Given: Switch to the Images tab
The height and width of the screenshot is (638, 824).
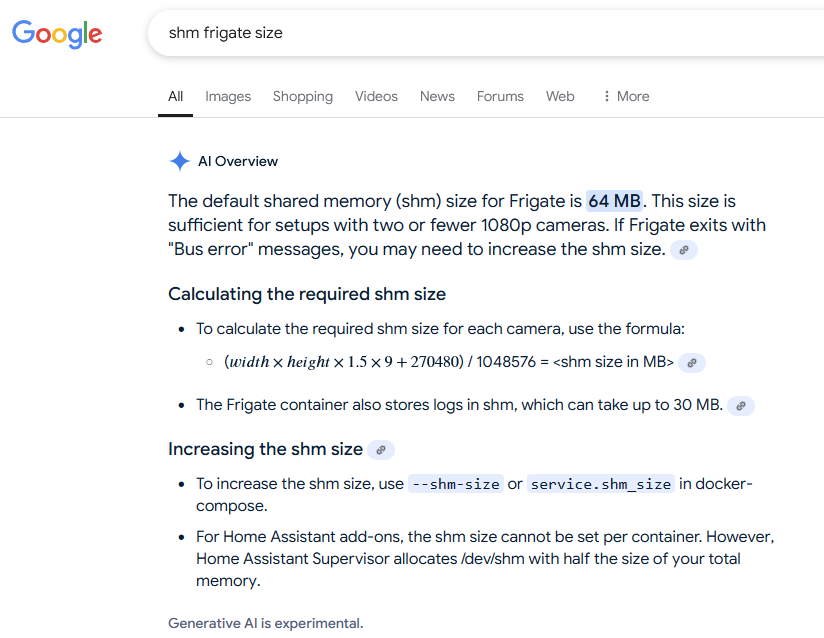Looking at the screenshot, I should point(228,96).
